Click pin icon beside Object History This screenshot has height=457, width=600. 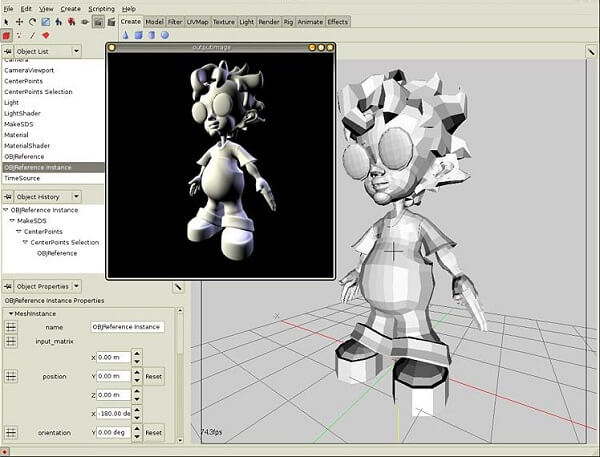[x=8, y=197]
